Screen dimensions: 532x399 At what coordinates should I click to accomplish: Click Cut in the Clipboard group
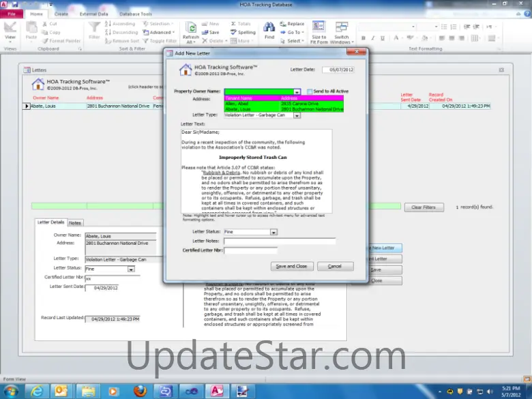50,24
